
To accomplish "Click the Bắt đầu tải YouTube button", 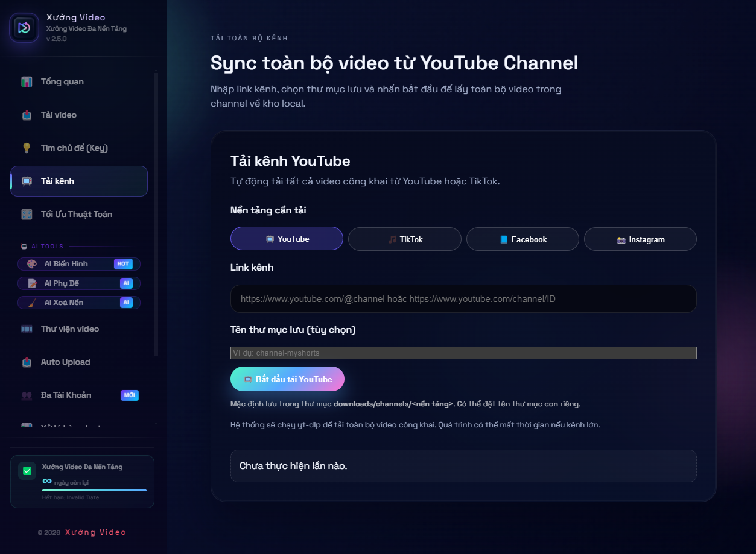I will (x=287, y=379).
